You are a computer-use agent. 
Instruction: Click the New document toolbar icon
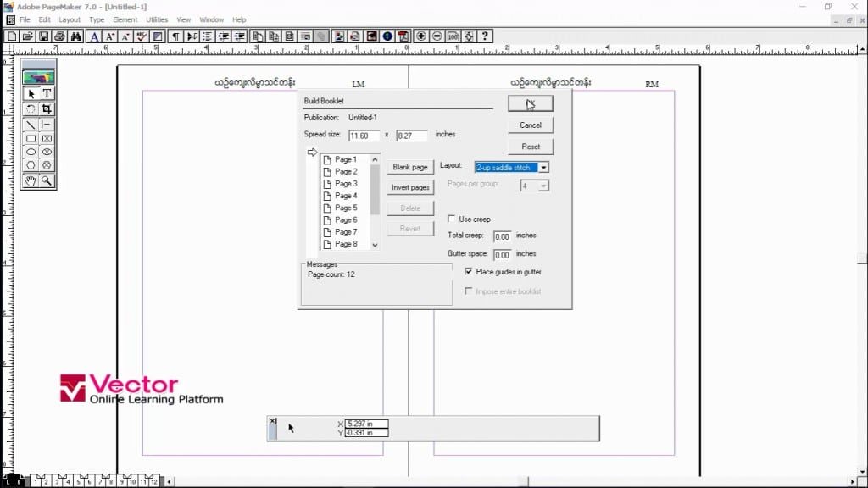[11, 36]
